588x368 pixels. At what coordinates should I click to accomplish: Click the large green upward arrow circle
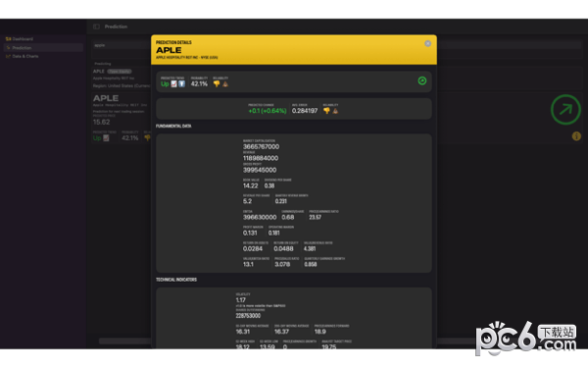[x=565, y=110]
